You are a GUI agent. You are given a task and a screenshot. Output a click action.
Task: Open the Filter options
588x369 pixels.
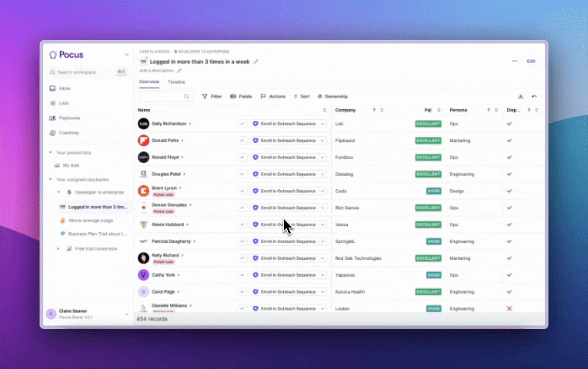[x=212, y=96]
